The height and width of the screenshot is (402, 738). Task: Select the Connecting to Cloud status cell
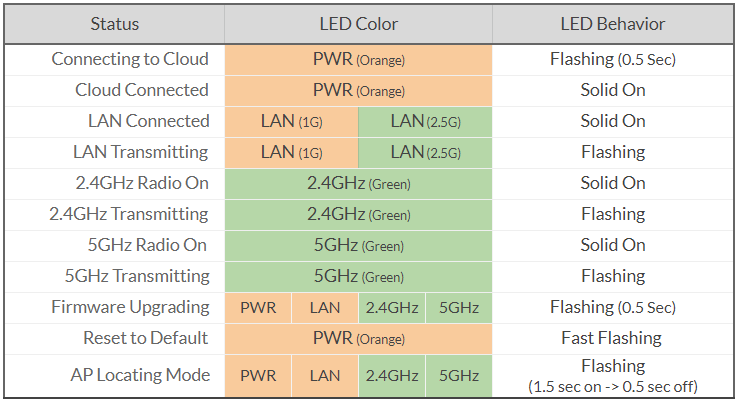click(x=130, y=59)
